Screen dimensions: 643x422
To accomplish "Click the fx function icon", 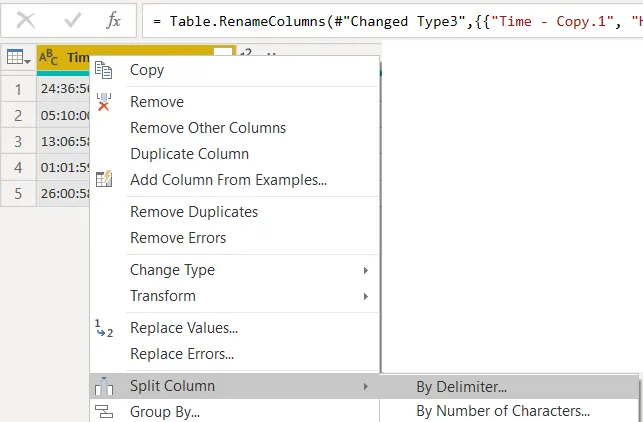I will point(114,20).
